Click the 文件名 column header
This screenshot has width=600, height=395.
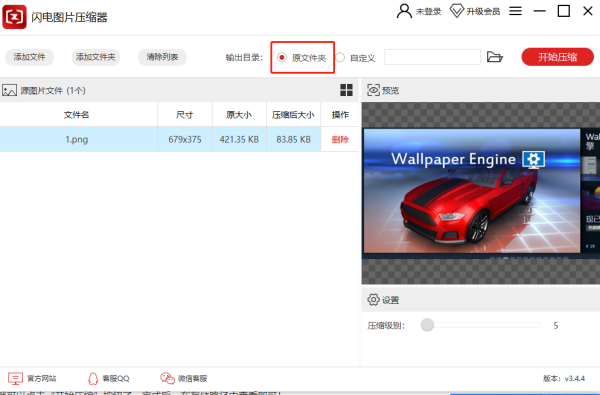coord(77,115)
